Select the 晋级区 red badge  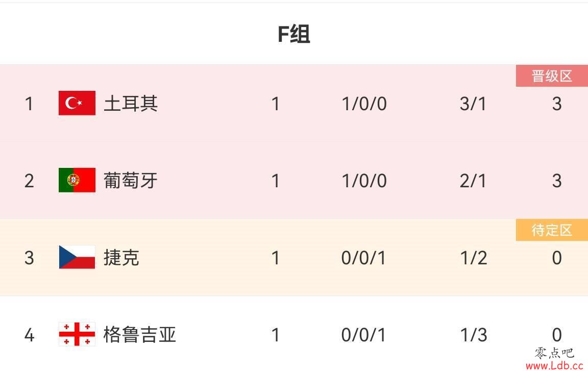click(x=552, y=76)
